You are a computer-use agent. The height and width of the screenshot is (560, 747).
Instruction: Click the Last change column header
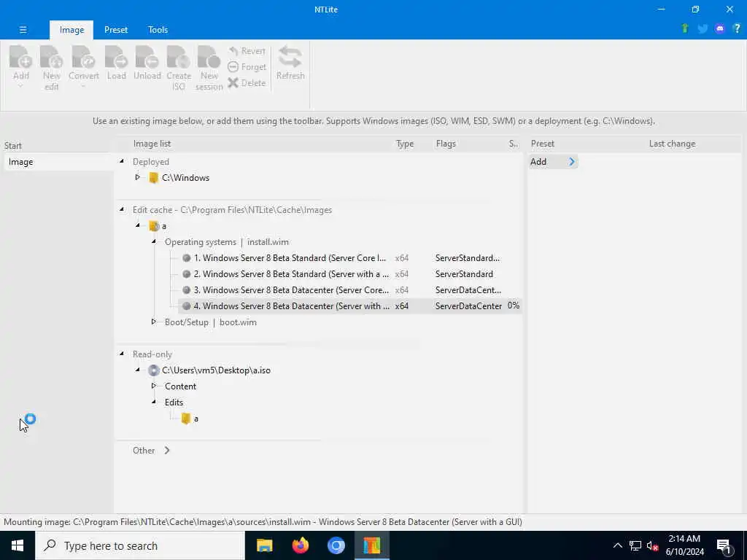[x=672, y=144]
